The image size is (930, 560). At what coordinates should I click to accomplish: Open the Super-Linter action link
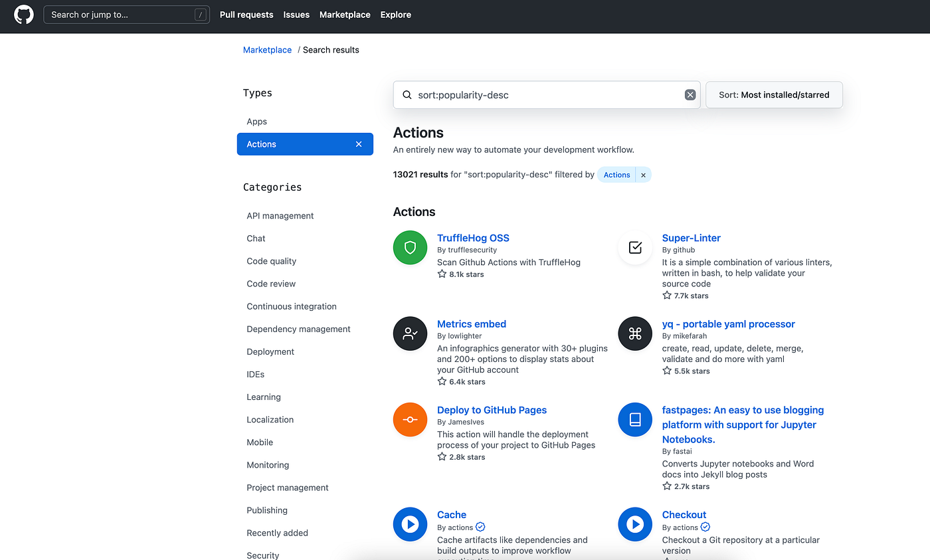coord(692,238)
